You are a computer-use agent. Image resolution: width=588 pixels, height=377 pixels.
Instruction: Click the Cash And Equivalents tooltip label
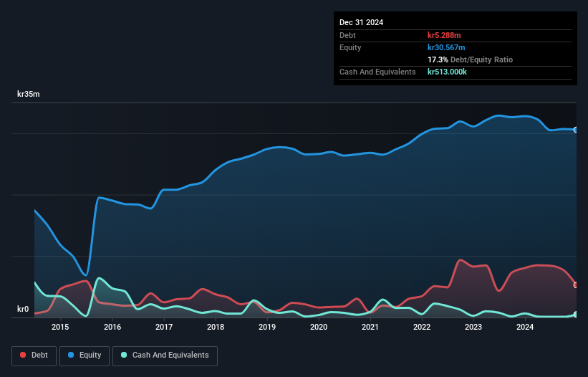click(377, 72)
